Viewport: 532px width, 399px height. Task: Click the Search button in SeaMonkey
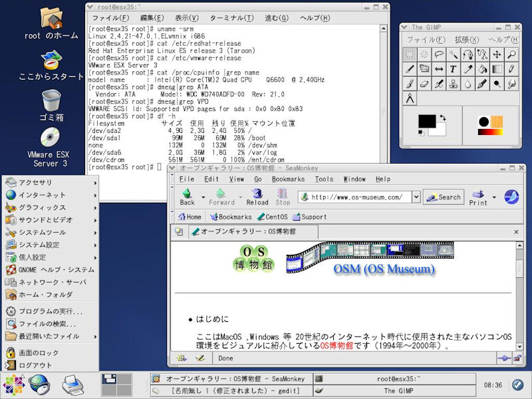(444, 197)
